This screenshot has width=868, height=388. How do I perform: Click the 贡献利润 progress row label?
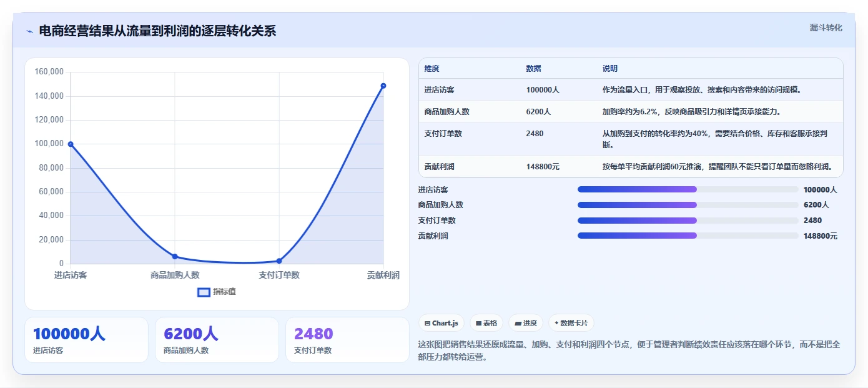click(433, 236)
